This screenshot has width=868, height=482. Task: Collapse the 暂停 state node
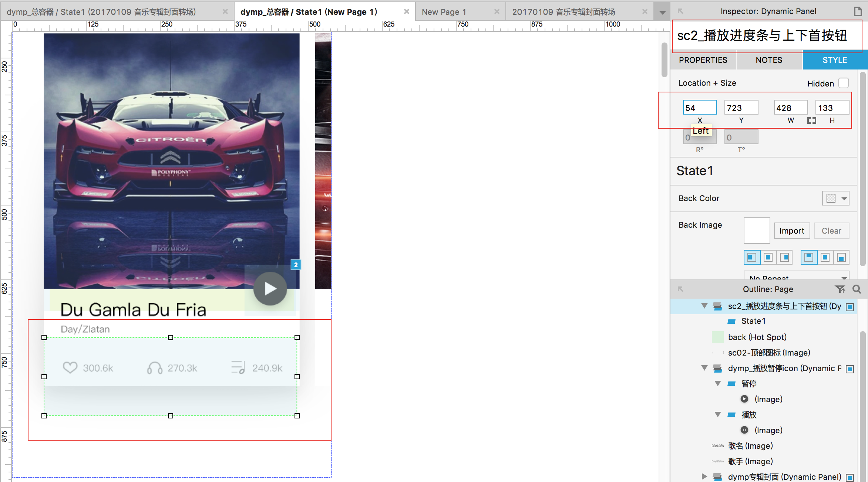point(718,384)
